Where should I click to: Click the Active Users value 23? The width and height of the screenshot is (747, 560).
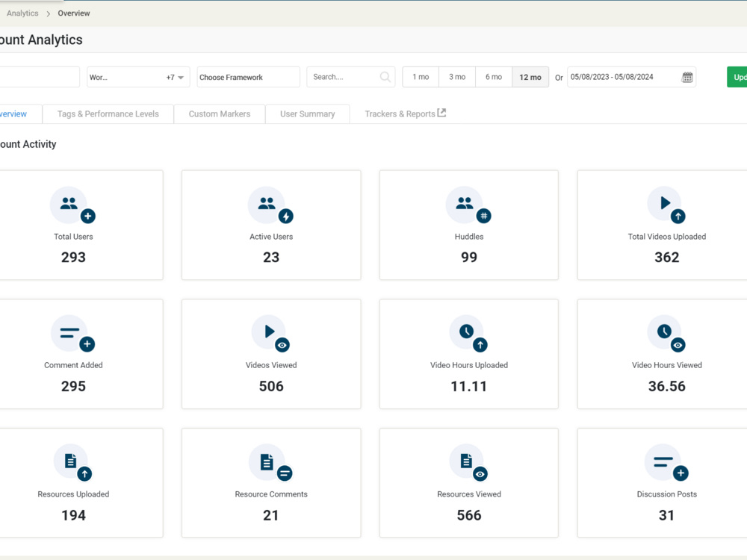[x=271, y=257]
